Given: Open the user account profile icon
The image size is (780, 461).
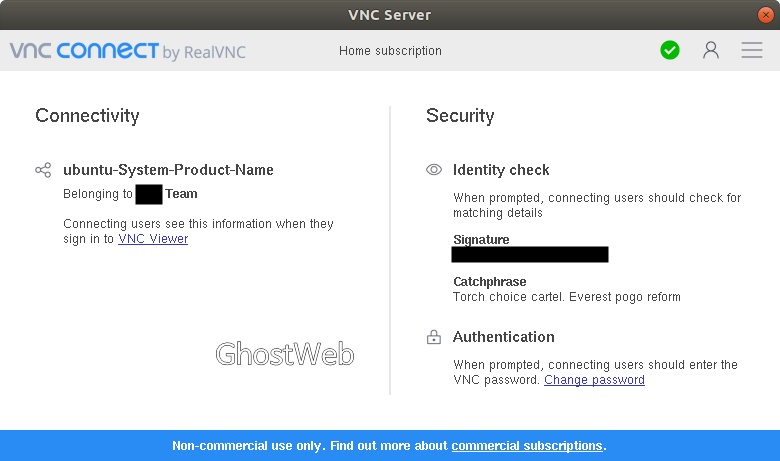Looking at the screenshot, I should [x=711, y=50].
